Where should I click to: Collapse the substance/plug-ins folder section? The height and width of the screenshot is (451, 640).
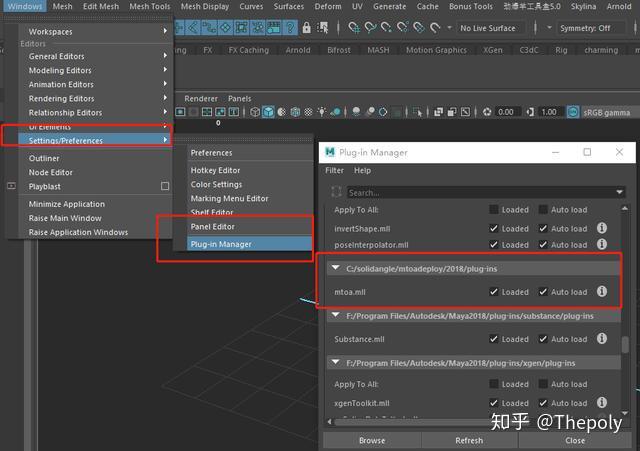pyautogui.click(x=336, y=315)
